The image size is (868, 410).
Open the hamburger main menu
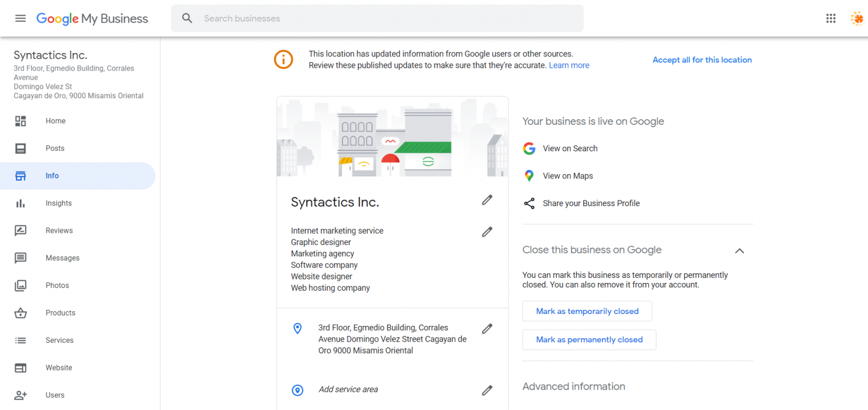tap(20, 18)
